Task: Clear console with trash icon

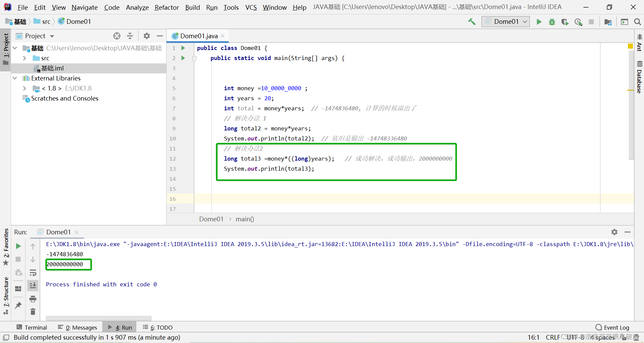Action: click(x=33, y=311)
